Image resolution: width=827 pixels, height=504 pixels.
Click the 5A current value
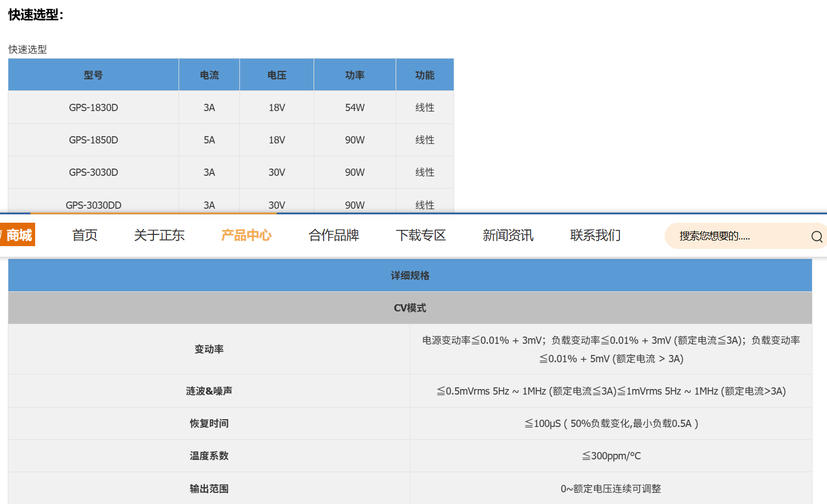(209, 140)
